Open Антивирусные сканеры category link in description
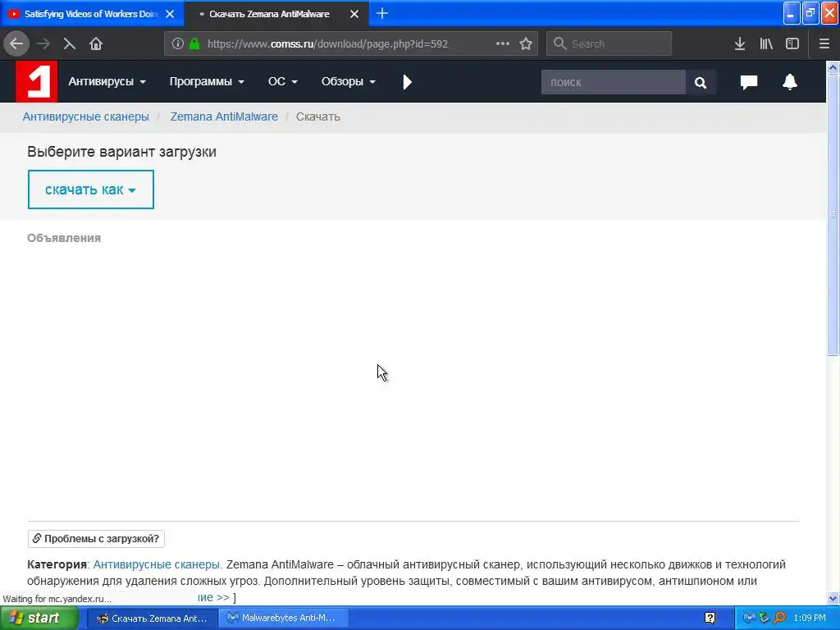This screenshot has height=630, width=840. [x=157, y=564]
